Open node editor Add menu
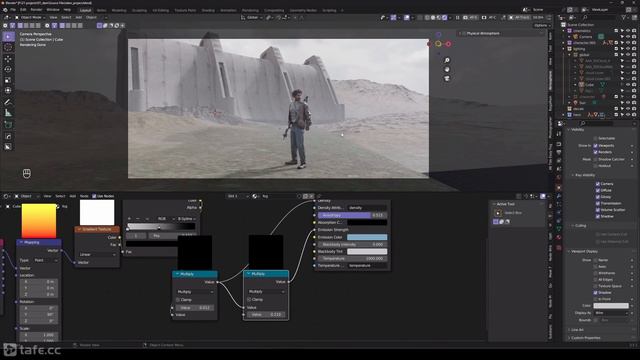The height and width of the screenshot is (360, 640). [73, 196]
